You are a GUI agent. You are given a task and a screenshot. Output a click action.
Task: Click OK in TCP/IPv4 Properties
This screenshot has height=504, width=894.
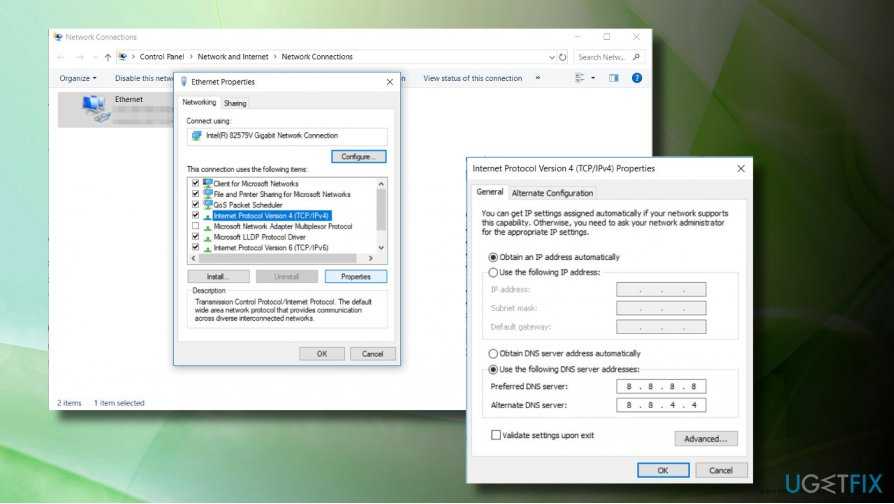coord(663,470)
